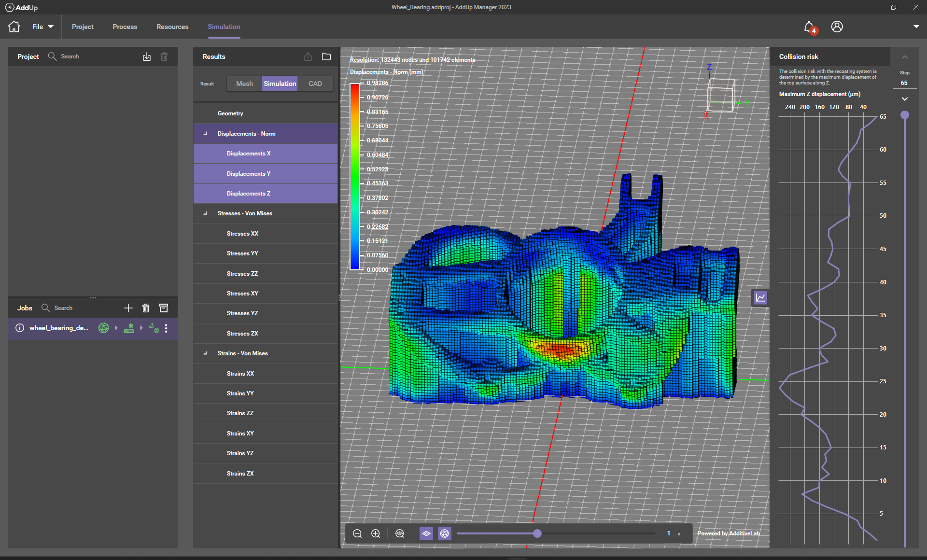Toggle the mesh sphere display mode button
Viewport: 927px width, 560px height.
(444, 533)
